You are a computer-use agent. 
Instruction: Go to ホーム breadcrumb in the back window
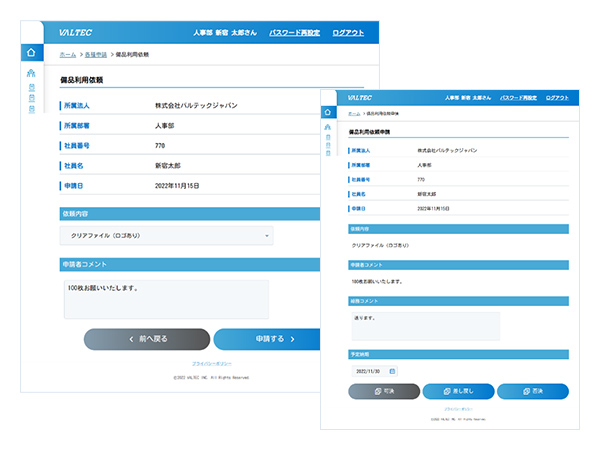pyautogui.click(x=68, y=55)
